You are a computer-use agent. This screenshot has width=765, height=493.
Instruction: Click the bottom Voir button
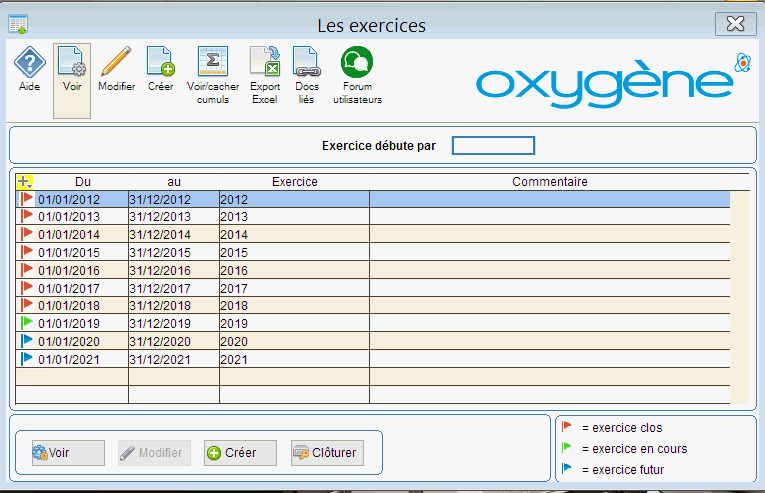(x=68, y=453)
